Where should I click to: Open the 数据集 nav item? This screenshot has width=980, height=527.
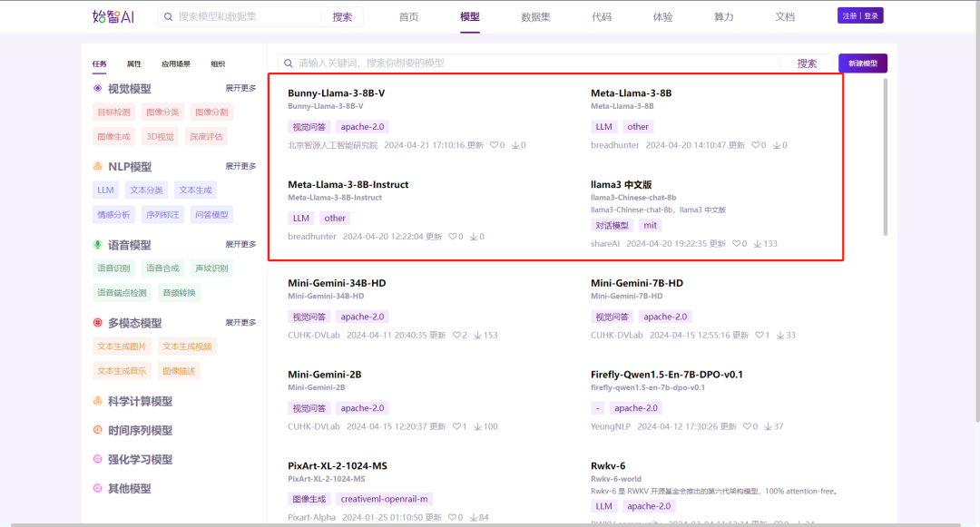pyautogui.click(x=535, y=17)
